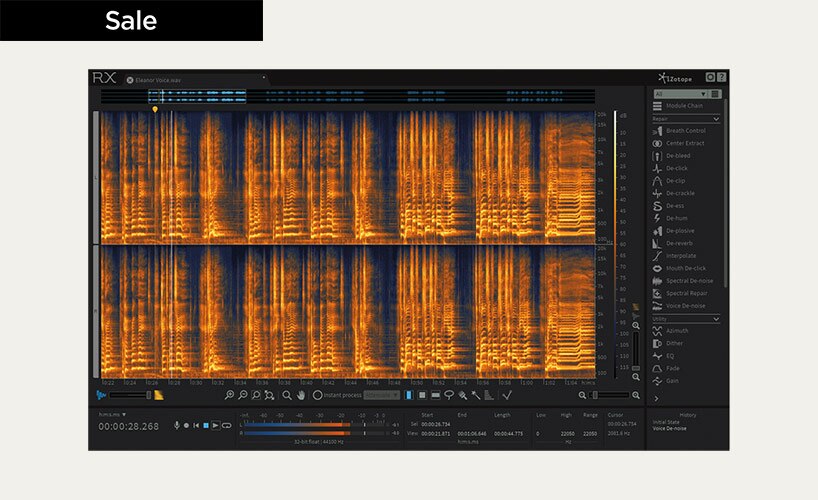
Task: Select Voice De-noise history entry
Action: [669, 428]
